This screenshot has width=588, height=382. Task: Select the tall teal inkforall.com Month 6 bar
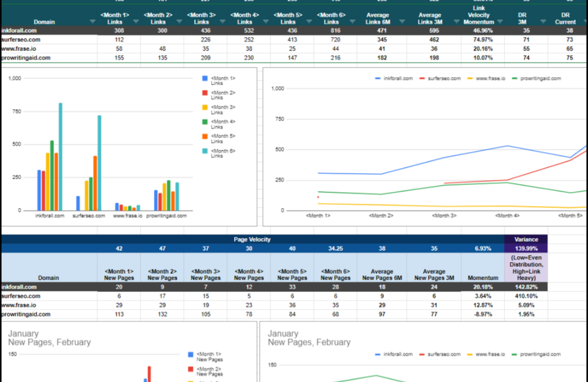click(61, 157)
